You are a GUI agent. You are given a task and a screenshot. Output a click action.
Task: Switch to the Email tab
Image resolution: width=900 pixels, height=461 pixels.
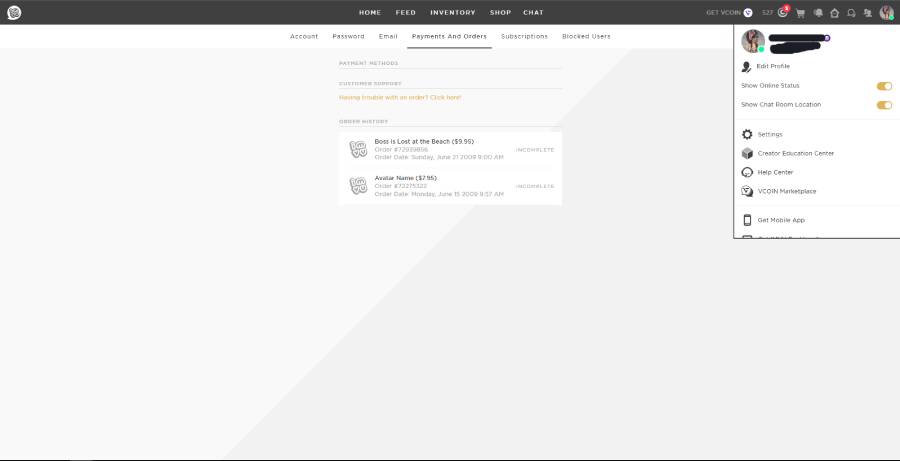click(388, 36)
